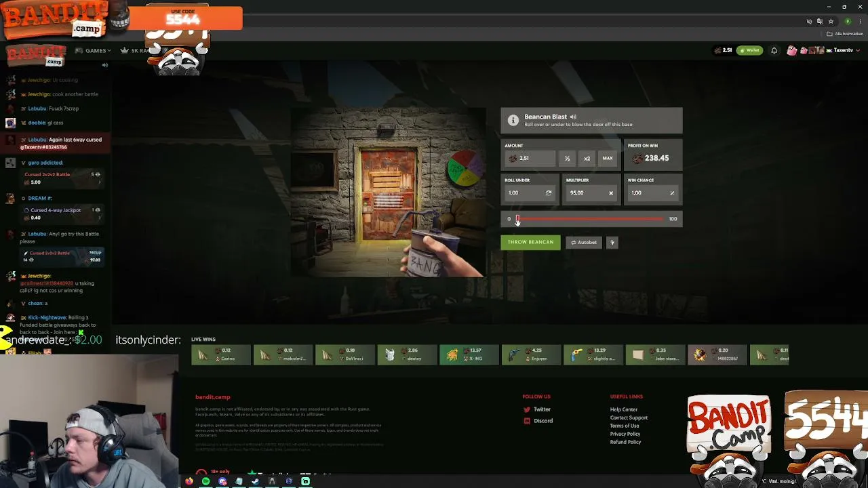868x488 pixels.
Task: Expand the Games dropdown menu
Action: point(93,51)
